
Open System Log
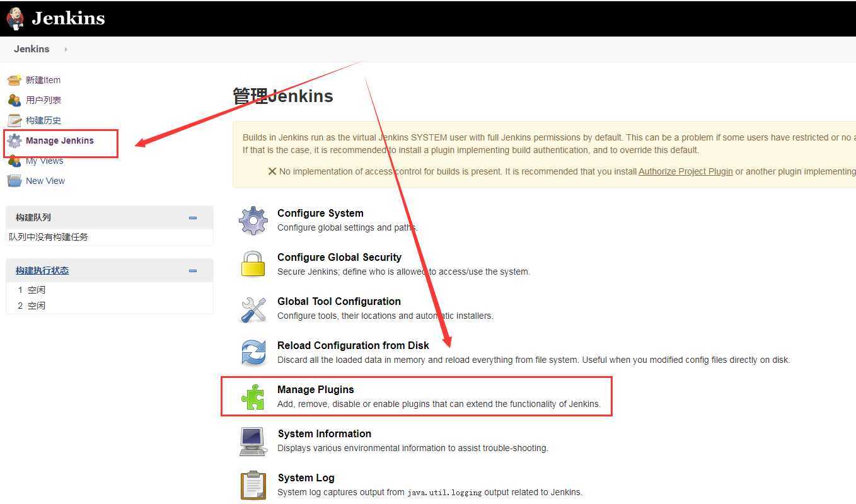click(306, 478)
